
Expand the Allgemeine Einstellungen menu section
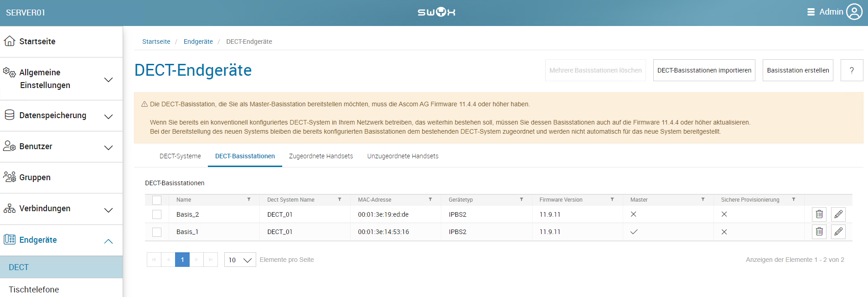tap(108, 79)
